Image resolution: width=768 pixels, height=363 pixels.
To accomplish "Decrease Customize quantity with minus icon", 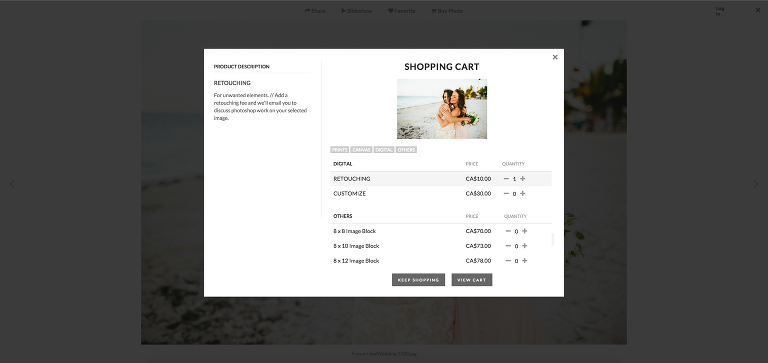I will 506,194.
